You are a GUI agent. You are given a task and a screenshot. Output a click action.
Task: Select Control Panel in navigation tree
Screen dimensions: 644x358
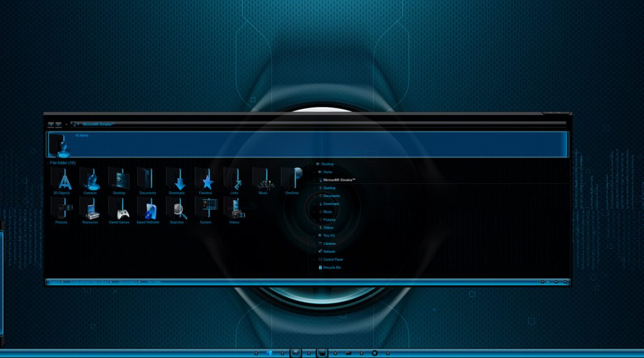click(332, 259)
